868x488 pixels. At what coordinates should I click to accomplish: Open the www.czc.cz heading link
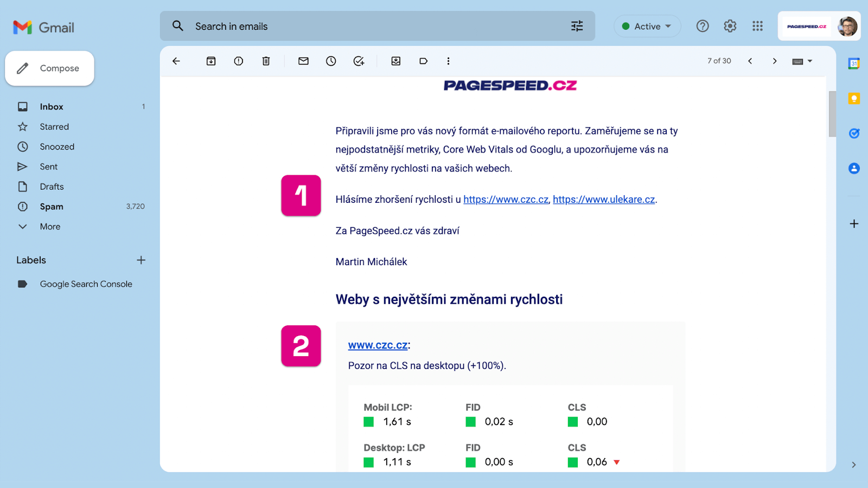378,345
